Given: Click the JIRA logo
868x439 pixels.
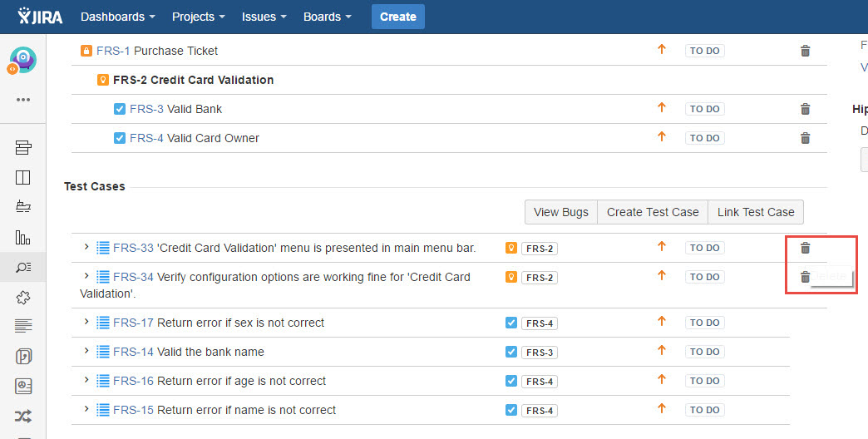Looking at the screenshot, I should coord(40,16).
